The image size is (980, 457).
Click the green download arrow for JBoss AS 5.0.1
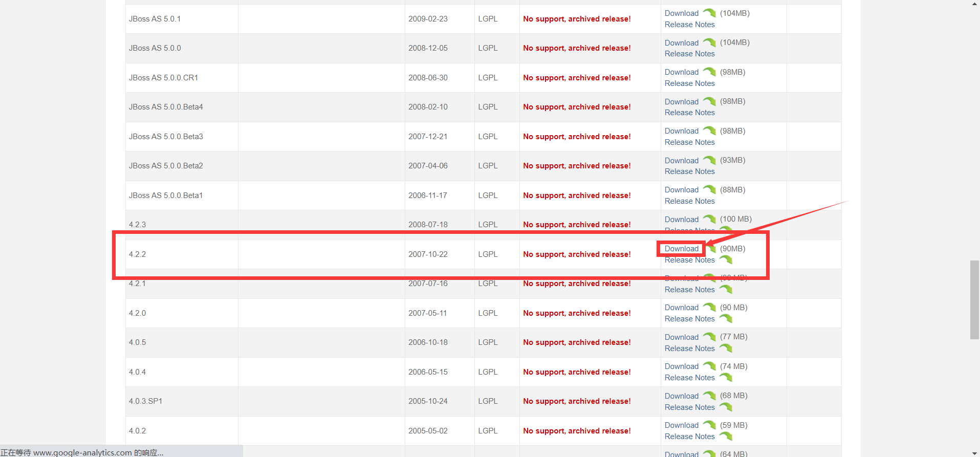tap(709, 13)
